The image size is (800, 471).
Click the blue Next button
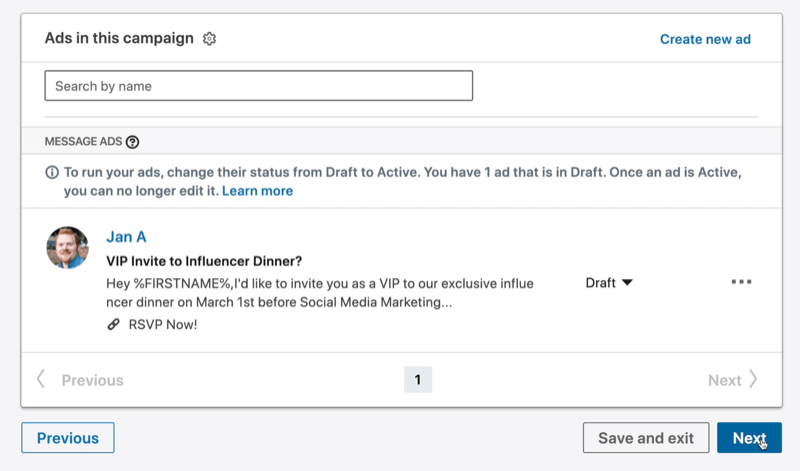749,438
